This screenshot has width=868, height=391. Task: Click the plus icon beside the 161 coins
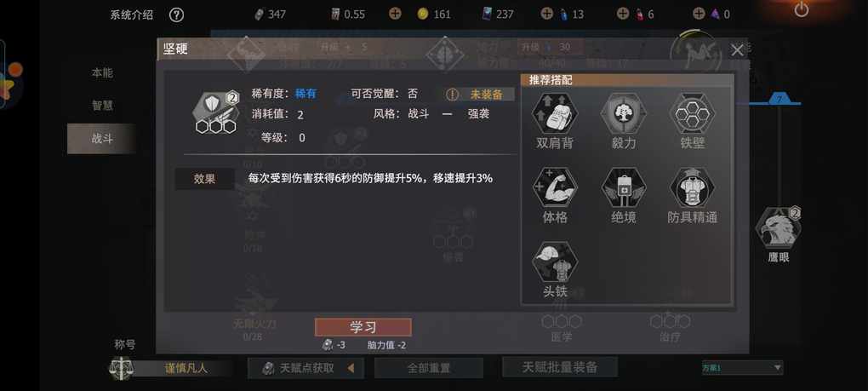(395, 14)
